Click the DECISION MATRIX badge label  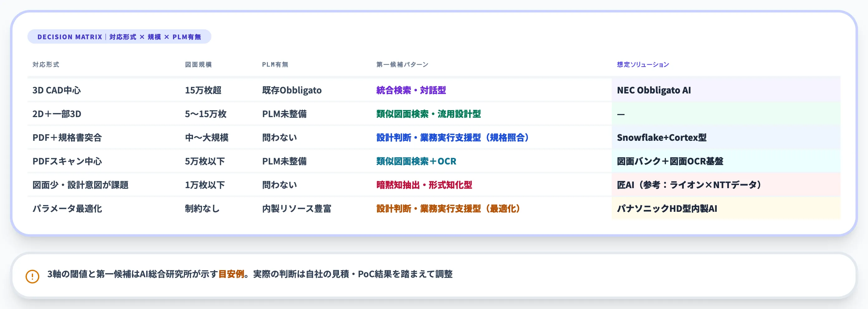(119, 37)
